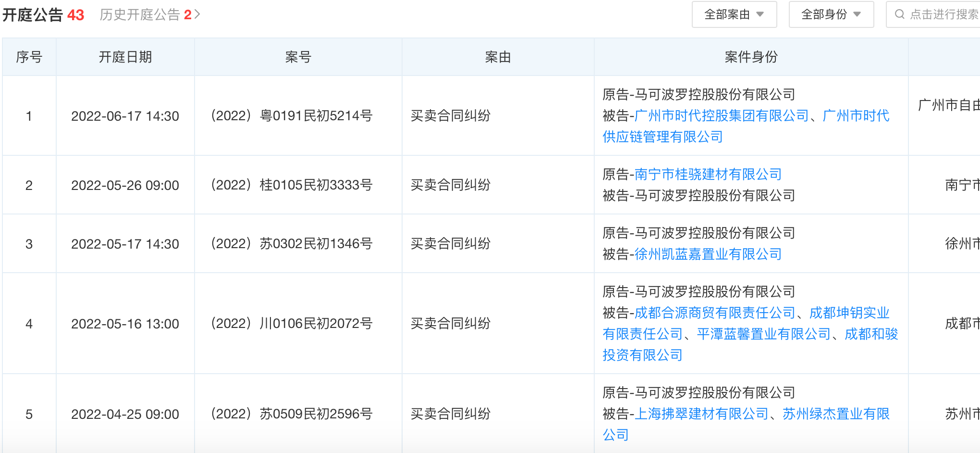The width and height of the screenshot is (980, 453).
Task: Click hearing date 2022-05-16 13:00
Action: coord(125,324)
